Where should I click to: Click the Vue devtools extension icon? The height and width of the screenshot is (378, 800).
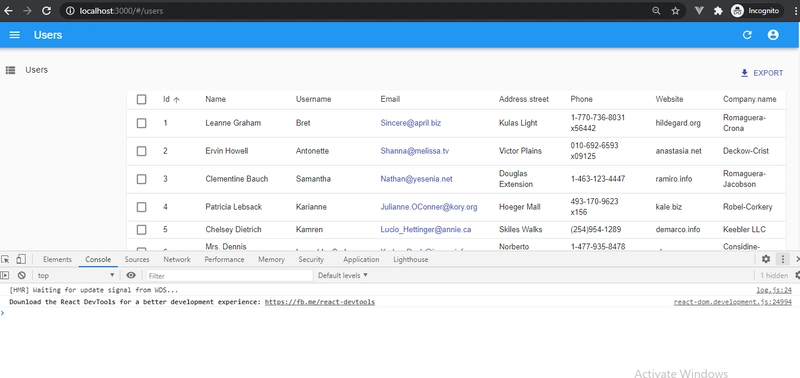(699, 11)
